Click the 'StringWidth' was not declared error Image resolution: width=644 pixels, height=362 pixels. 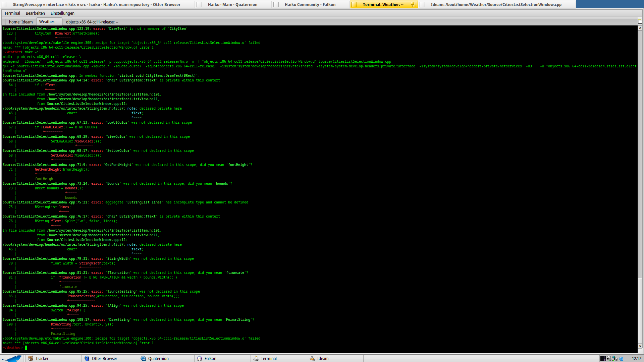coord(98,258)
